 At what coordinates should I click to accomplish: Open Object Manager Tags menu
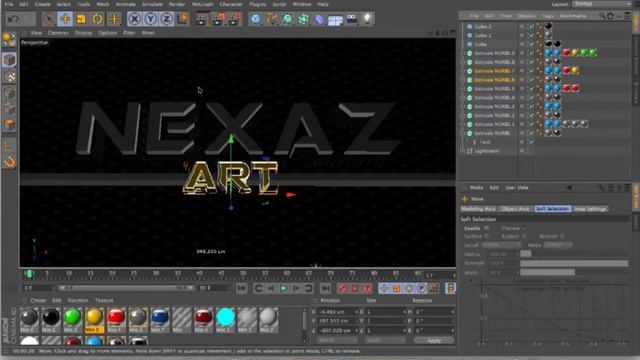548,16
